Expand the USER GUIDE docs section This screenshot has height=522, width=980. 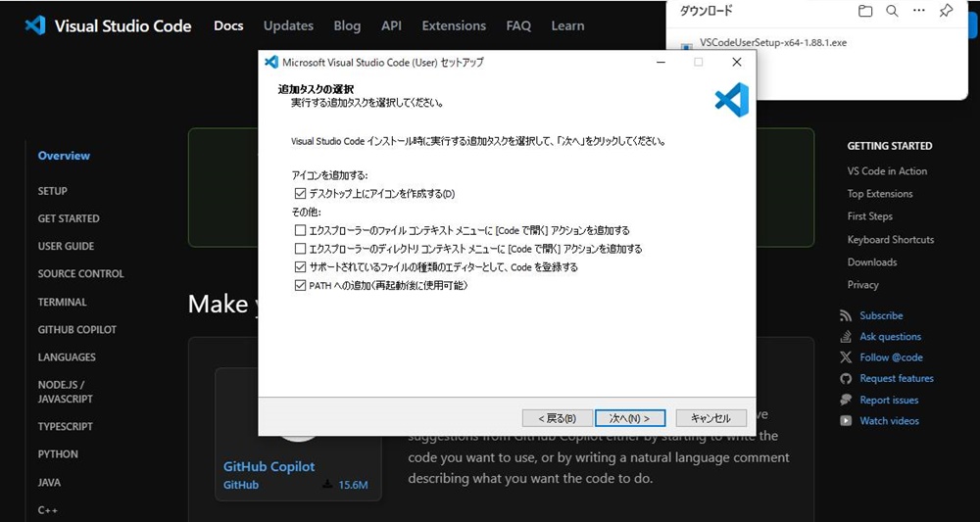[66, 246]
